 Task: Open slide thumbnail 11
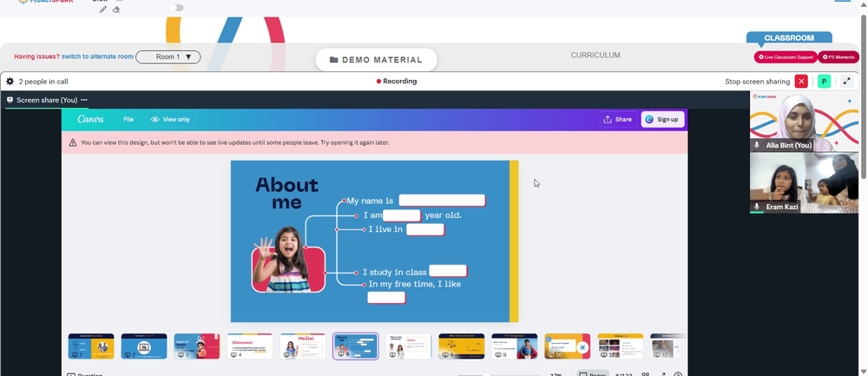coord(620,346)
